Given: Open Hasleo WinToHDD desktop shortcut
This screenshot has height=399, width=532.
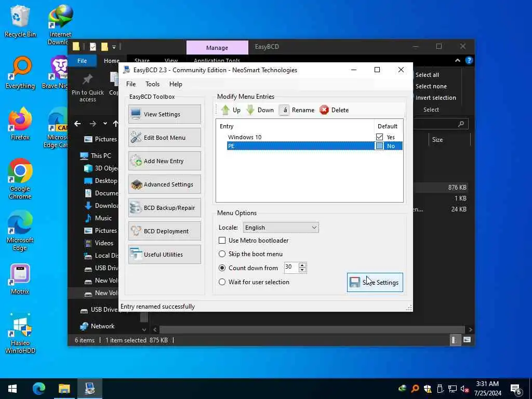Looking at the screenshot, I should (x=20, y=334).
